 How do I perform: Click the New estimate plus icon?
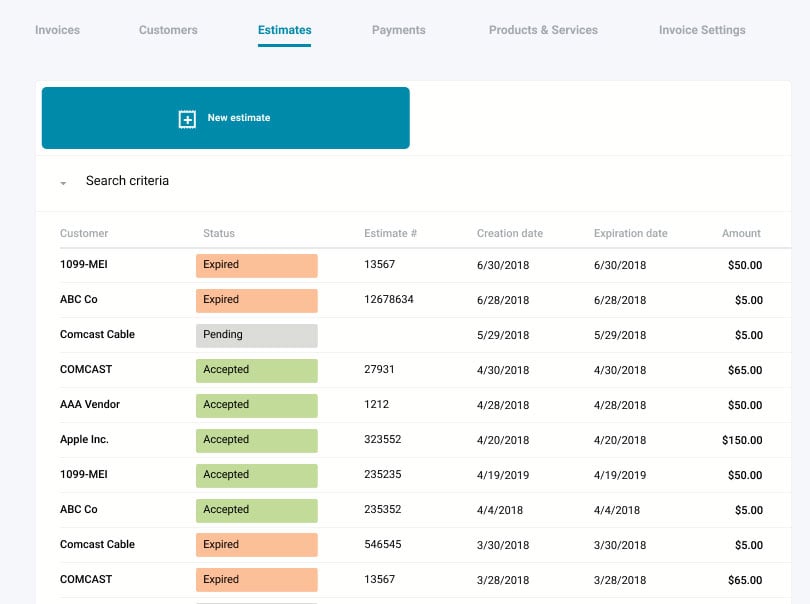(185, 118)
